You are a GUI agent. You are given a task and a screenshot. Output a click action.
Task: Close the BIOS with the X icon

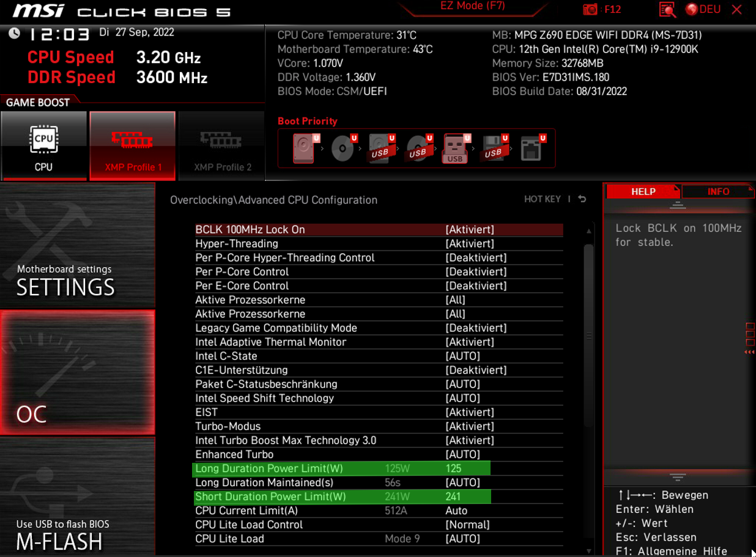point(737,9)
